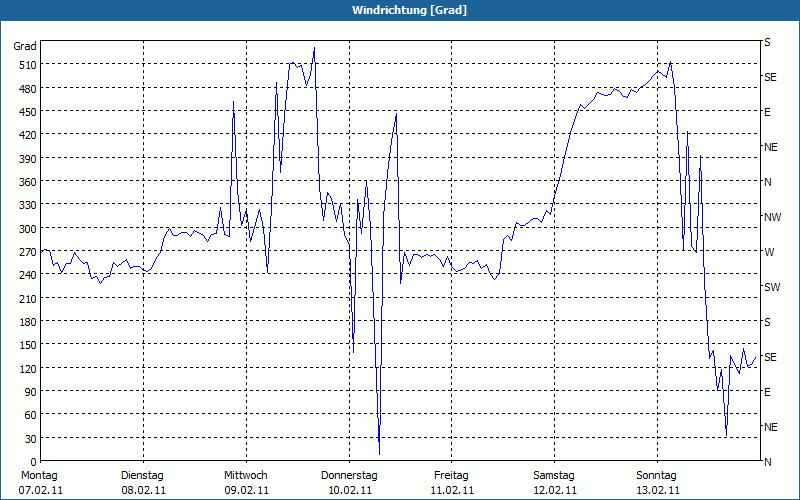Click y-axis value 0

tap(34, 462)
